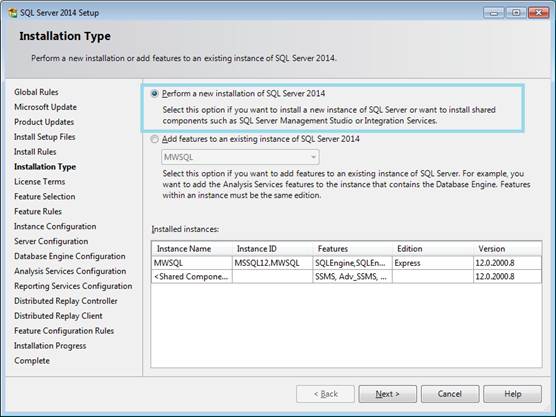The width and height of the screenshot is (556, 417).
Task: Close the SQL Server 2014 Setup window
Action: pos(538,13)
